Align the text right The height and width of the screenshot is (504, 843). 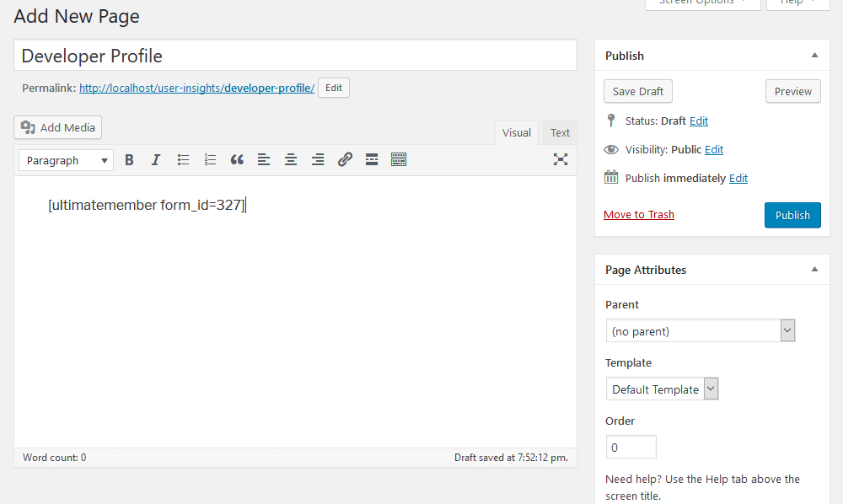318,159
